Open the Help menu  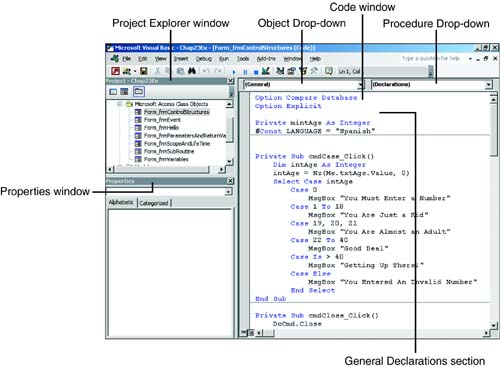pos(315,59)
